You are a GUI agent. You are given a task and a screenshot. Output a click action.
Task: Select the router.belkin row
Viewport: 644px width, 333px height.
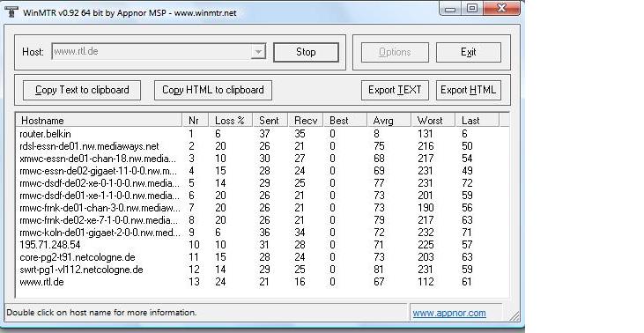[x=263, y=134]
